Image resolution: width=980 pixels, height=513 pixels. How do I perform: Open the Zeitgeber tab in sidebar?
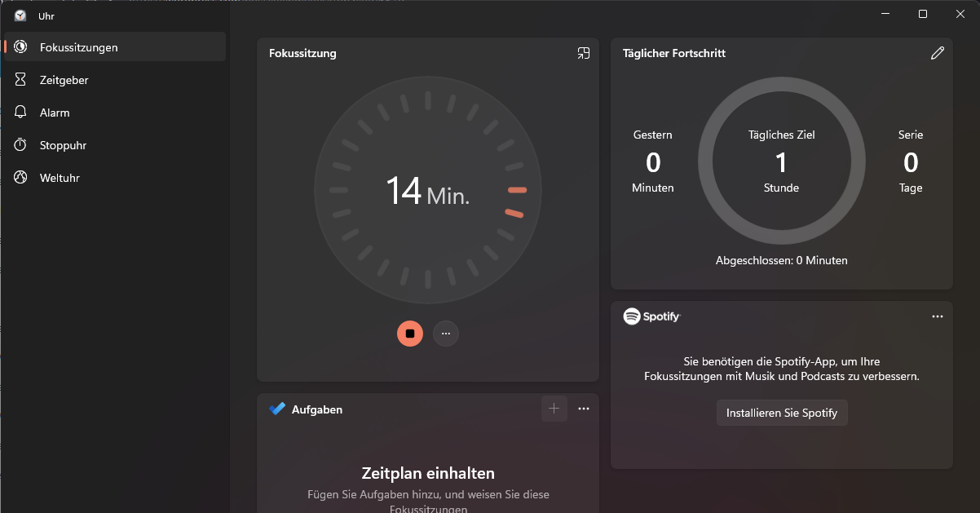[64, 80]
